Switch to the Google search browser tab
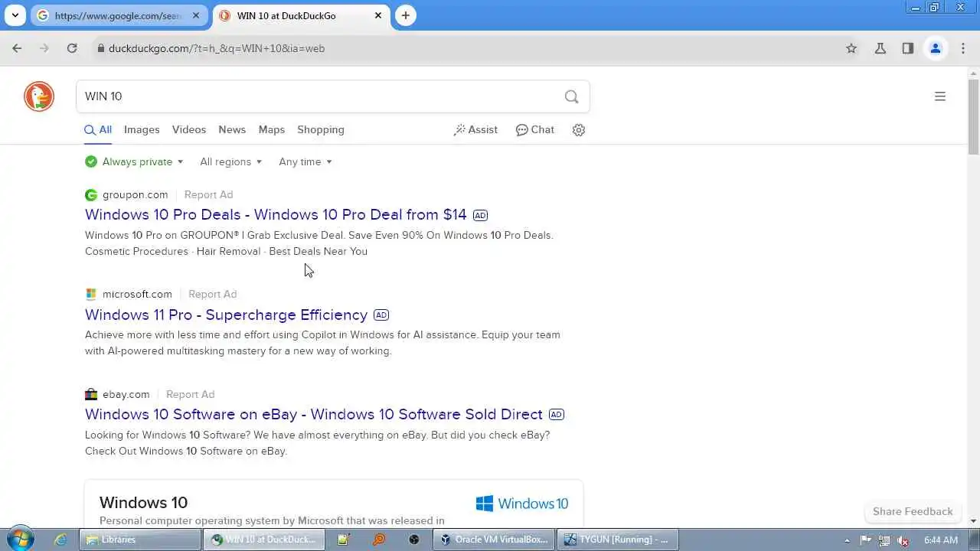 [119, 15]
